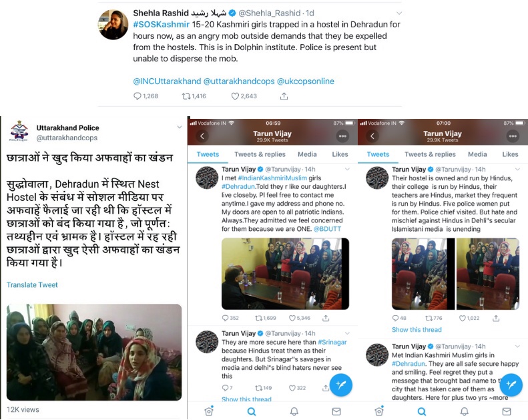Open messages envelope in the 06:59 screen's bottom bar
528x420 pixels.
[336, 411]
